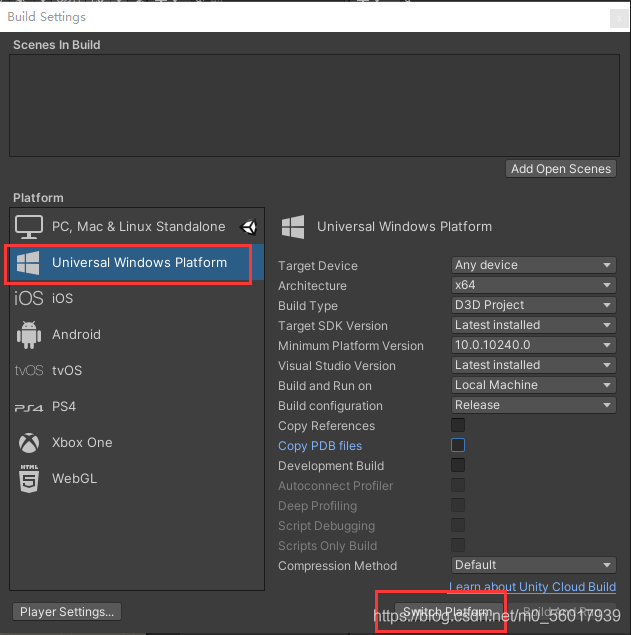
Task: Click the Scenes In Build heading
Action: pos(57,45)
